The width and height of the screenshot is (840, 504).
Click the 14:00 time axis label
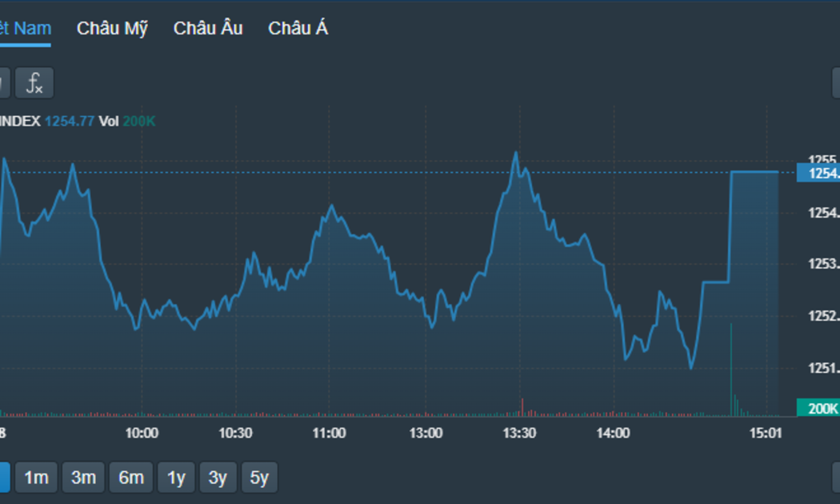tap(614, 433)
